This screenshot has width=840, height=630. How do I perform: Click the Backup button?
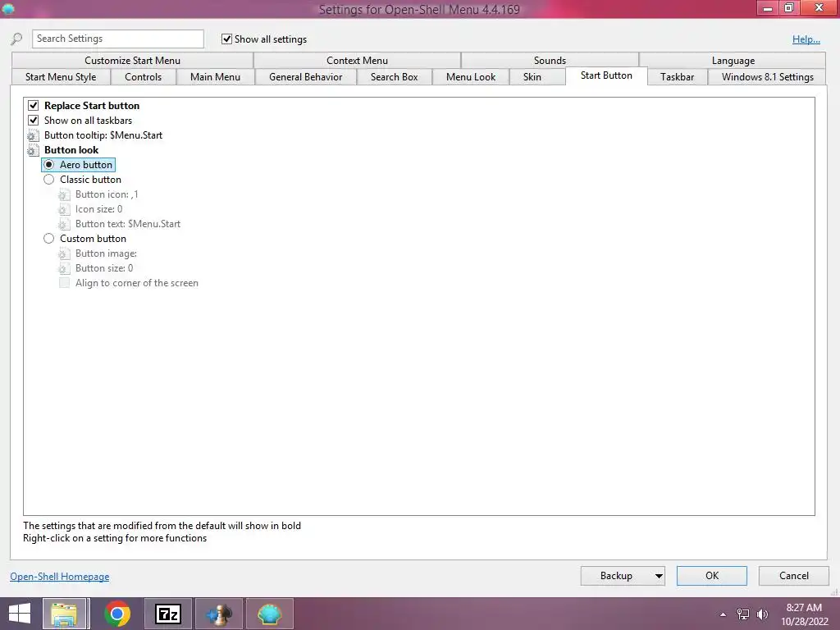coord(616,576)
